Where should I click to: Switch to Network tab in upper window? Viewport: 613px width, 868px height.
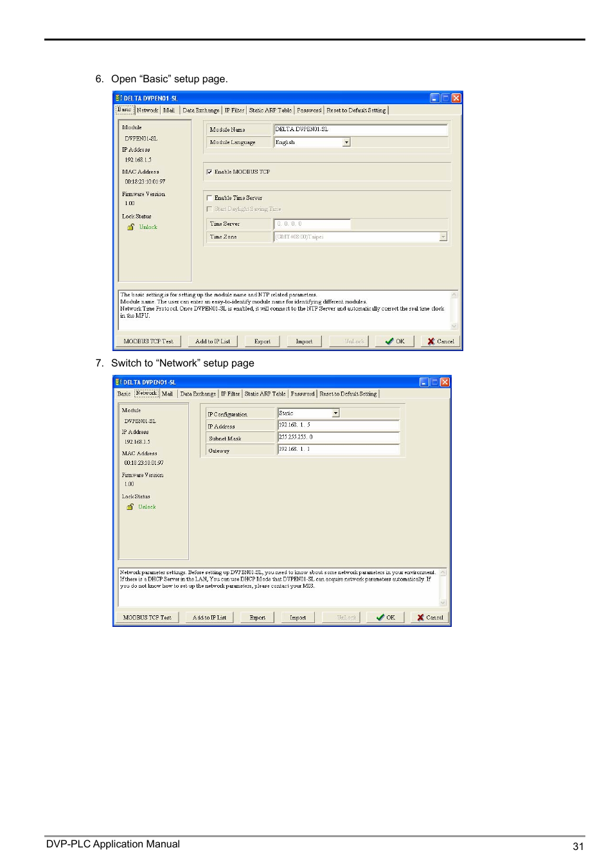147,111
